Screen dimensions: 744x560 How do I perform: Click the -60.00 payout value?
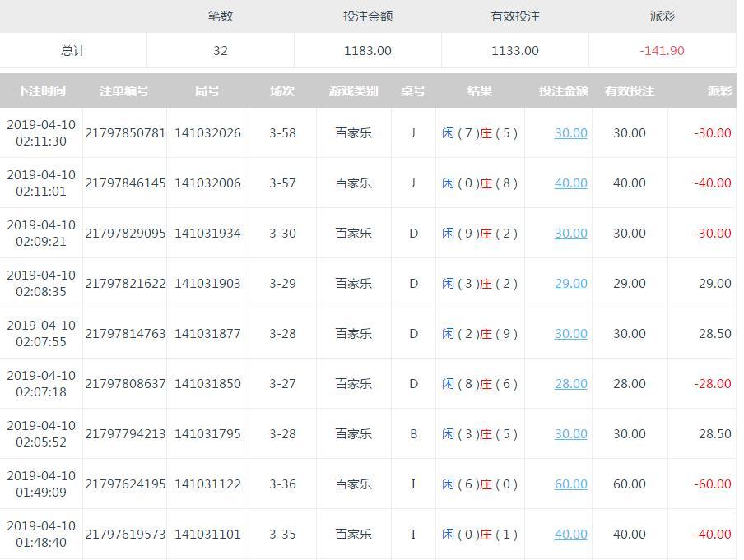pos(712,484)
